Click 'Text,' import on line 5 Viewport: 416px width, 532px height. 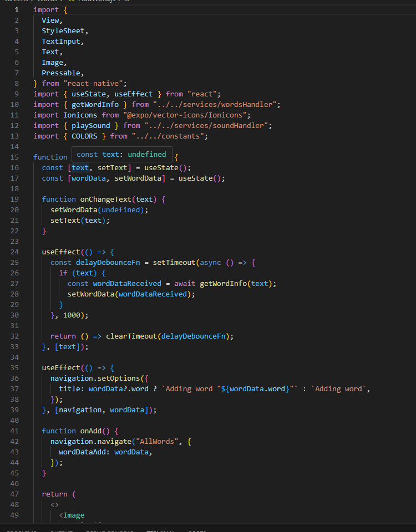point(52,52)
